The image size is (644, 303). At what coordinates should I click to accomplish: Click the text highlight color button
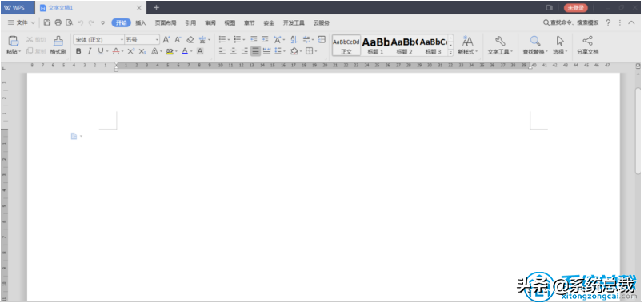pyautogui.click(x=170, y=51)
